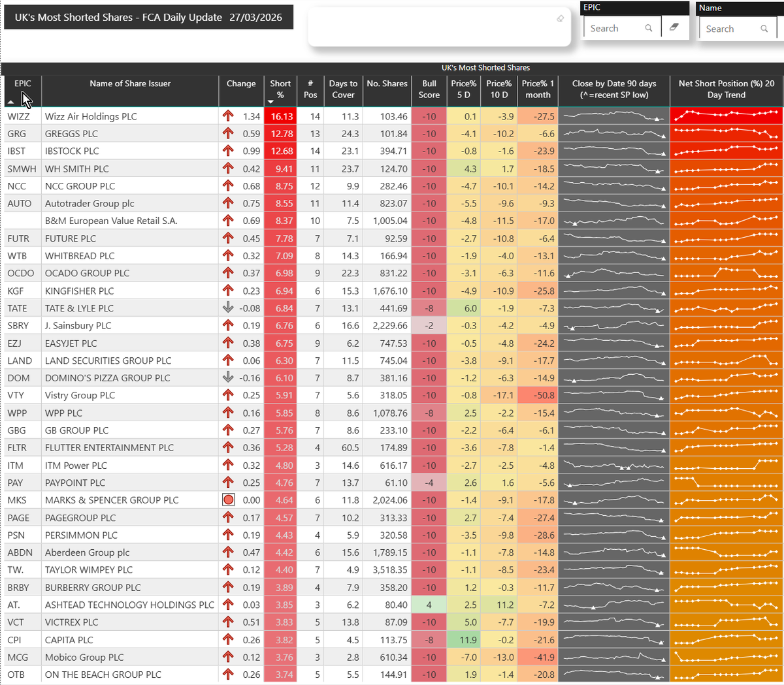This screenshot has width=784, height=685.
Task: Click the Bull Score value 4 for AT.
Action: [x=429, y=605]
